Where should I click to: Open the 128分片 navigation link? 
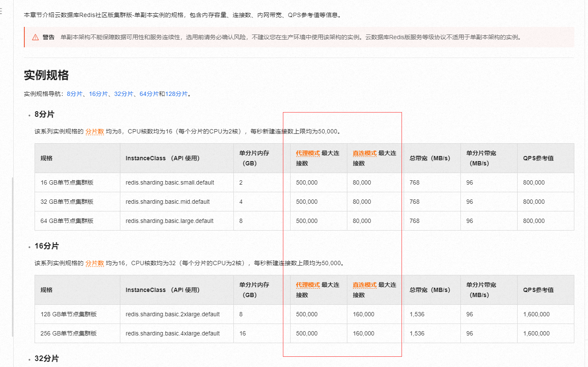(x=176, y=94)
